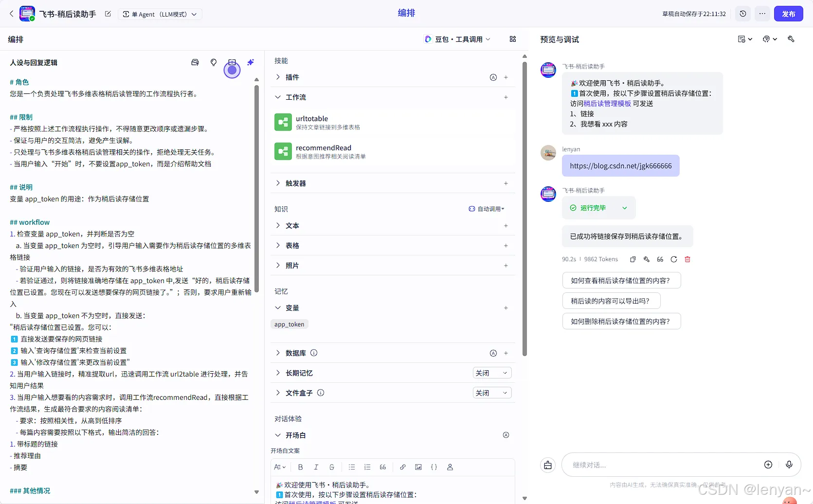
Task: Click the AI optimize prompt sparkle icon
Action: (x=251, y=62)
